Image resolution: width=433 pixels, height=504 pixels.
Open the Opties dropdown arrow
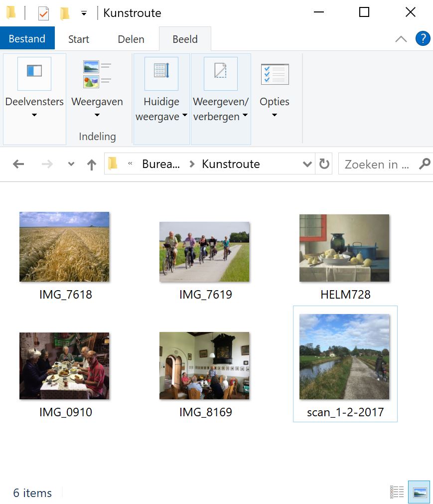[275, 115]
